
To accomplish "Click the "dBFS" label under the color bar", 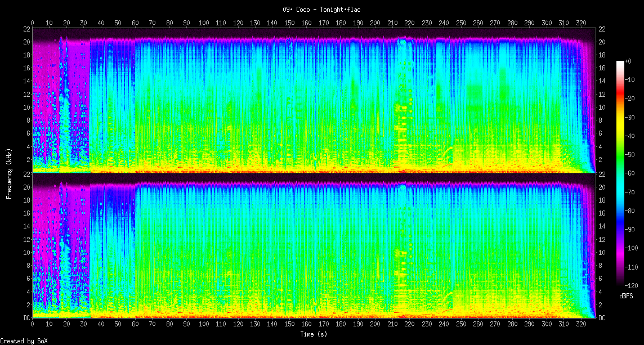I will 626,295.
